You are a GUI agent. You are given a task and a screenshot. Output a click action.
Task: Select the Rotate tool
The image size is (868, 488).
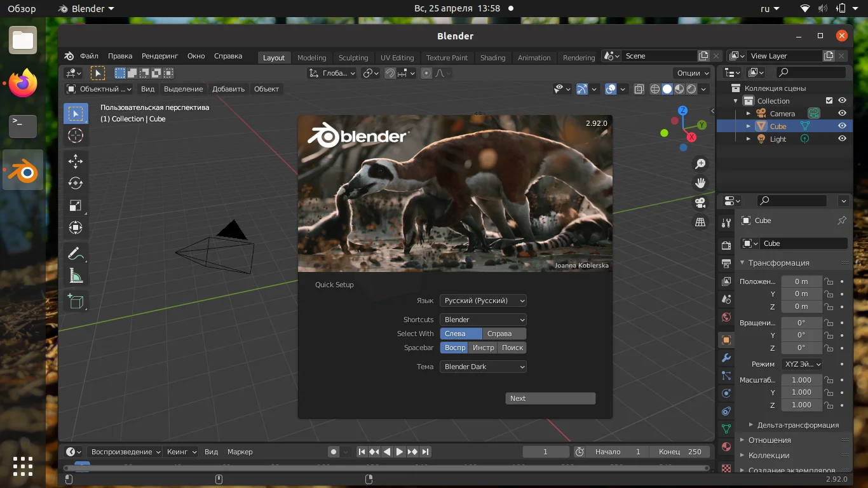tap(76, 183)
